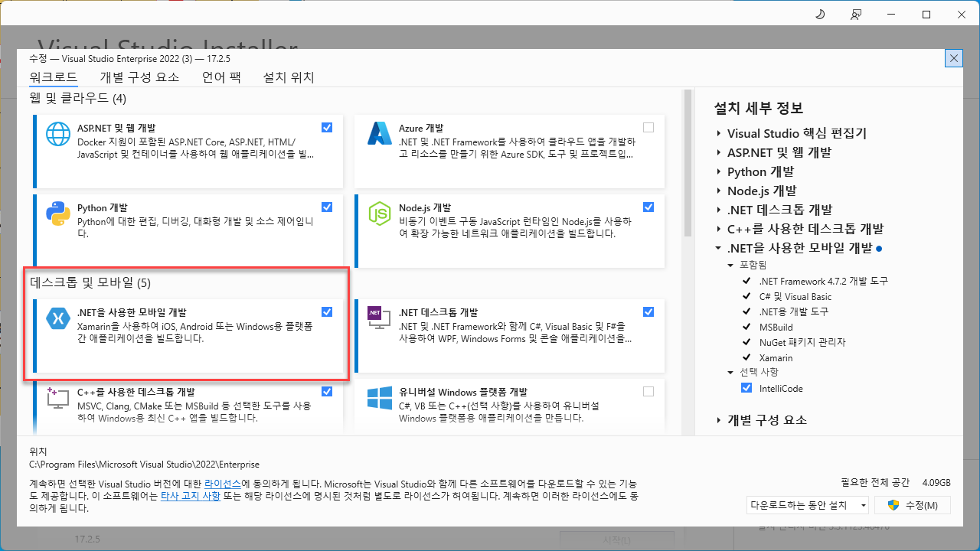The height and width of the screenshot is (551, 980).
Task: Select the ASP.NET globe icon
Action: click(x=57, y=133)
